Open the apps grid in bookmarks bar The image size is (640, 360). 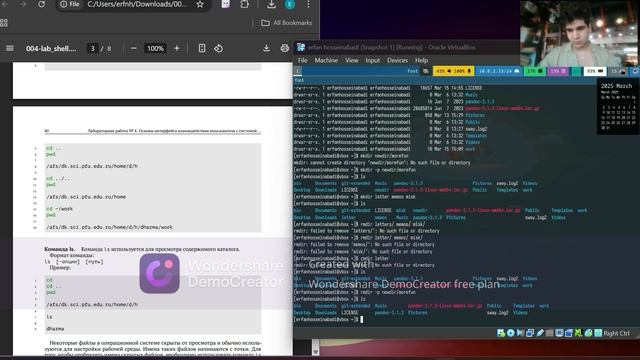coord(4,23)
